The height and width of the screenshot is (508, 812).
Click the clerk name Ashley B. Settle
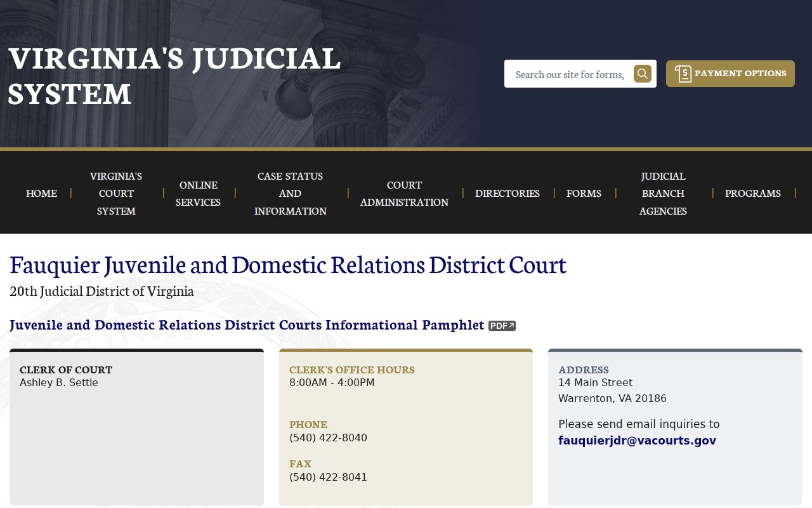tap(59, 383)
